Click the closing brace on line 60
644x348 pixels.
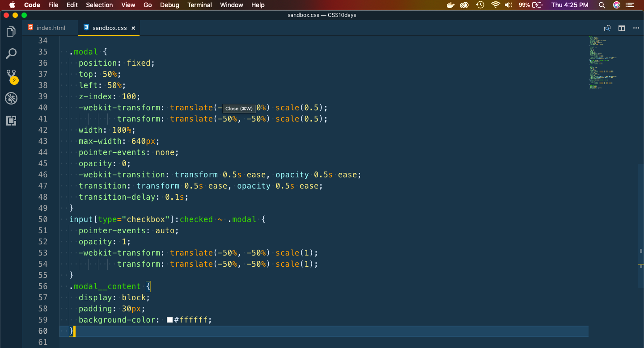72,331
